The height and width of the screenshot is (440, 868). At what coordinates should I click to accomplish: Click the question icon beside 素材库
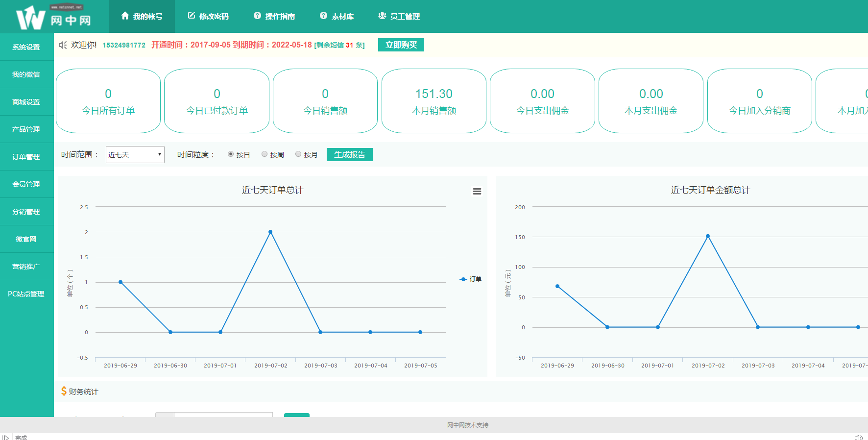(323, 16)
